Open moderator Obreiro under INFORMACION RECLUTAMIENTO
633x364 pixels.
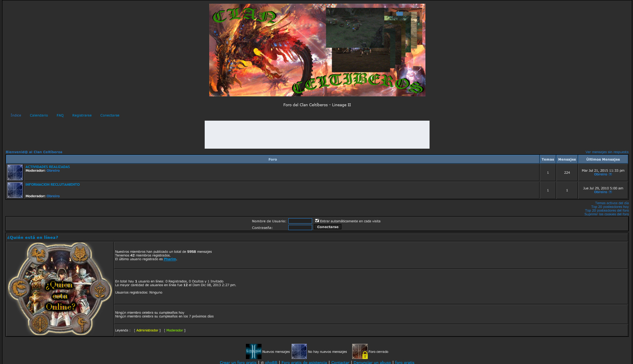(53, 196)
